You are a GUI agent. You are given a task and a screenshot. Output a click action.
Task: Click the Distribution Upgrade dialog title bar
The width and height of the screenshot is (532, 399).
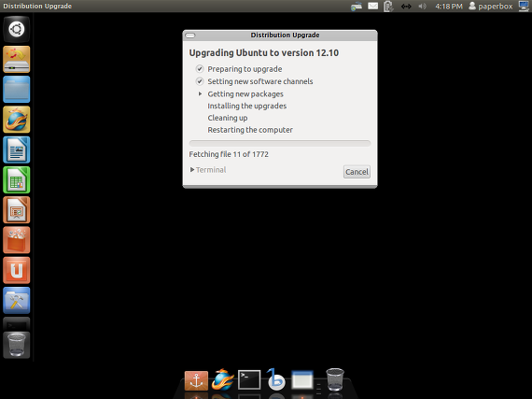coord(280,36)
